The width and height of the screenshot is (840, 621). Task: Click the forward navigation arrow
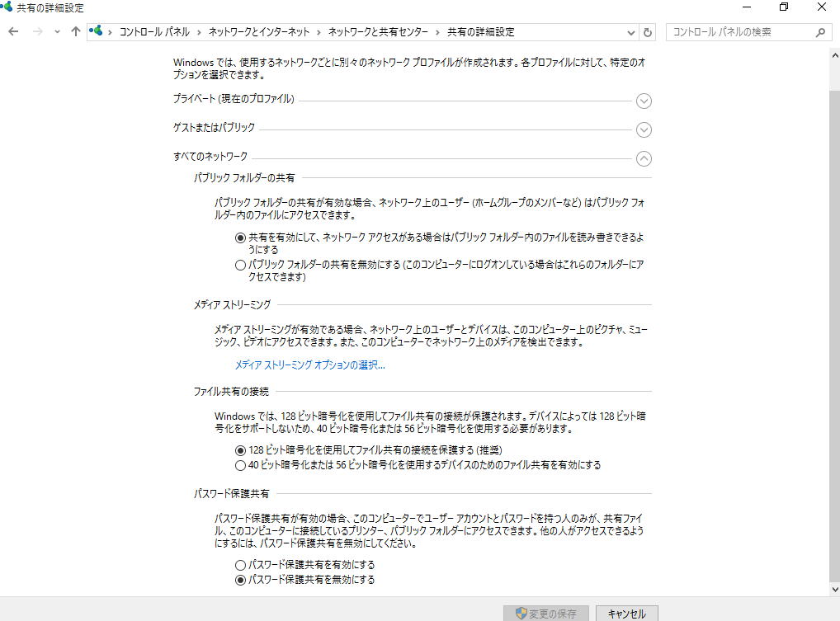click(x=37, y=31)
